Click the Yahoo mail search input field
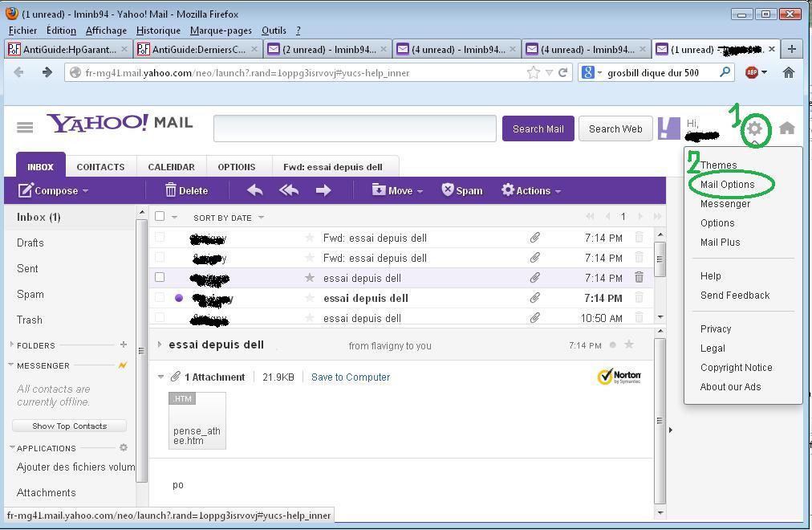 [x=355, y=128]
